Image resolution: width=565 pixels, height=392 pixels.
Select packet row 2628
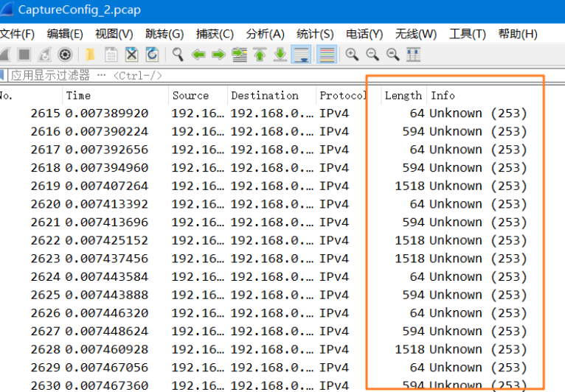pos(282,349)
